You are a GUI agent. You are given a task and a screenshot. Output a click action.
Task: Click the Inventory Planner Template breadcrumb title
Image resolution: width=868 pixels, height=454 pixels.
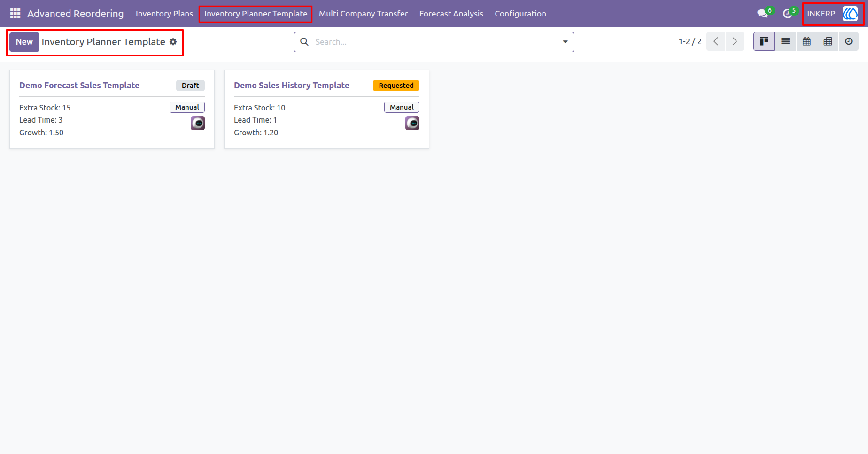[103, 42]
